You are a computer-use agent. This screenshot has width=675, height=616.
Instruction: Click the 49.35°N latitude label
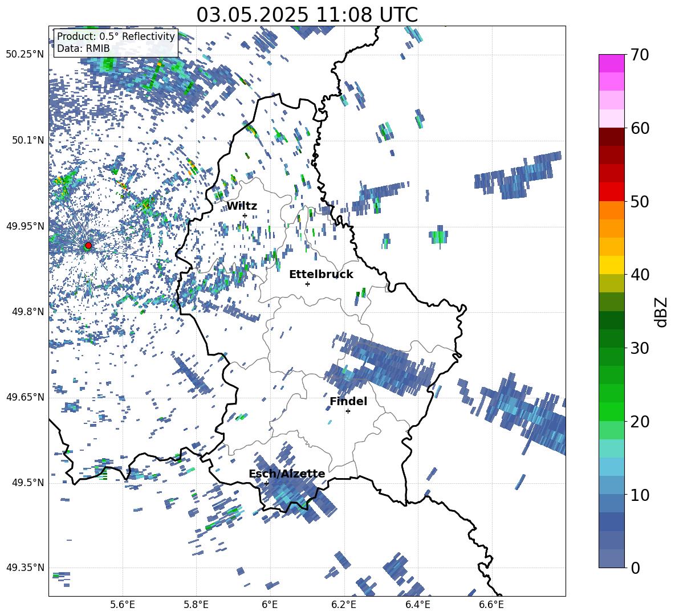pos(25,568)
